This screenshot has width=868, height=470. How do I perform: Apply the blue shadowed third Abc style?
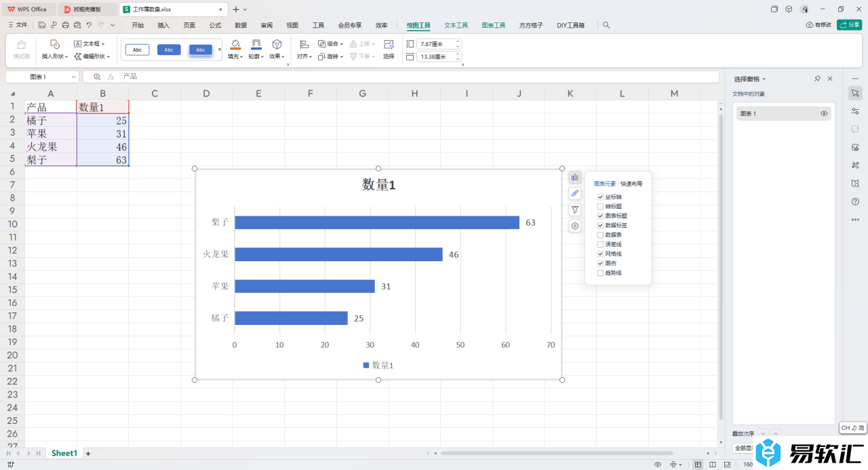click(x=201, y=50)
